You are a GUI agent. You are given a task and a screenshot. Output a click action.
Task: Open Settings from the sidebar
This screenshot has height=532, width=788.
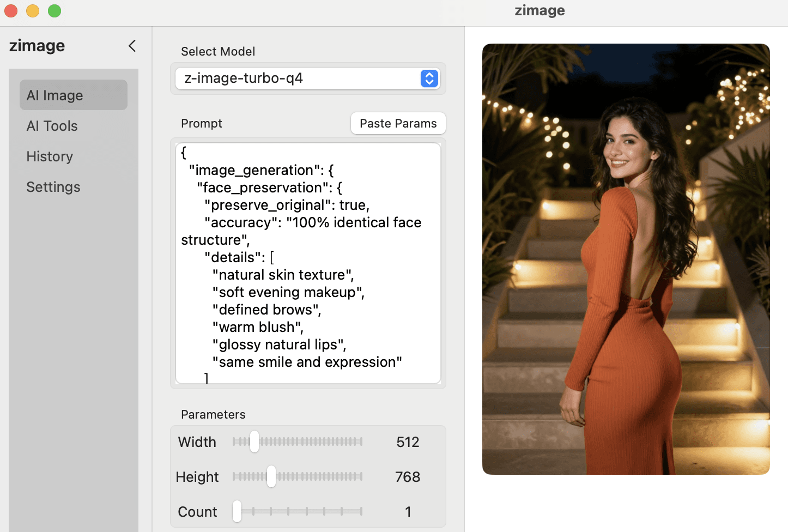(x=53, y=187)
